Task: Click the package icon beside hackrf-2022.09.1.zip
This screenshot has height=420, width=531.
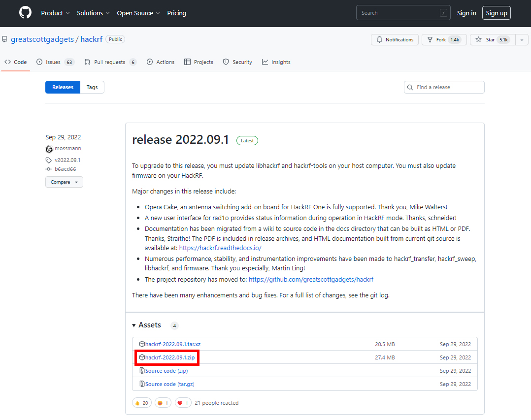Action: tap(142, 357)
